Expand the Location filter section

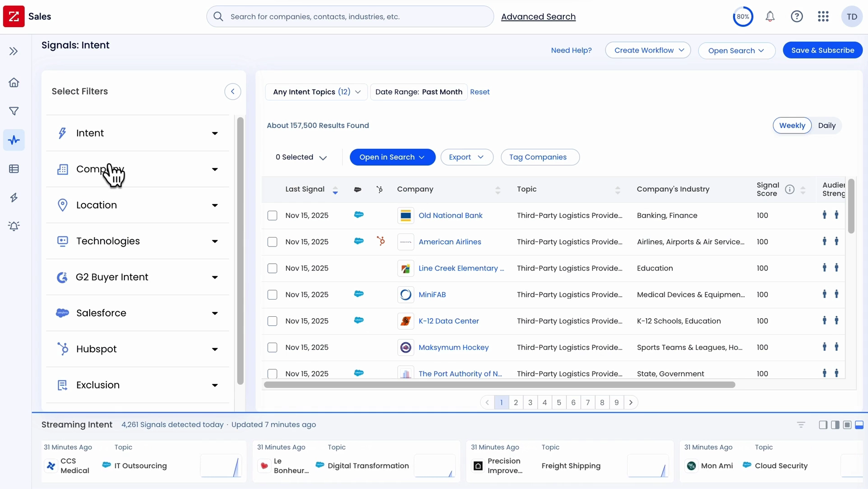(x=138, y=205)
